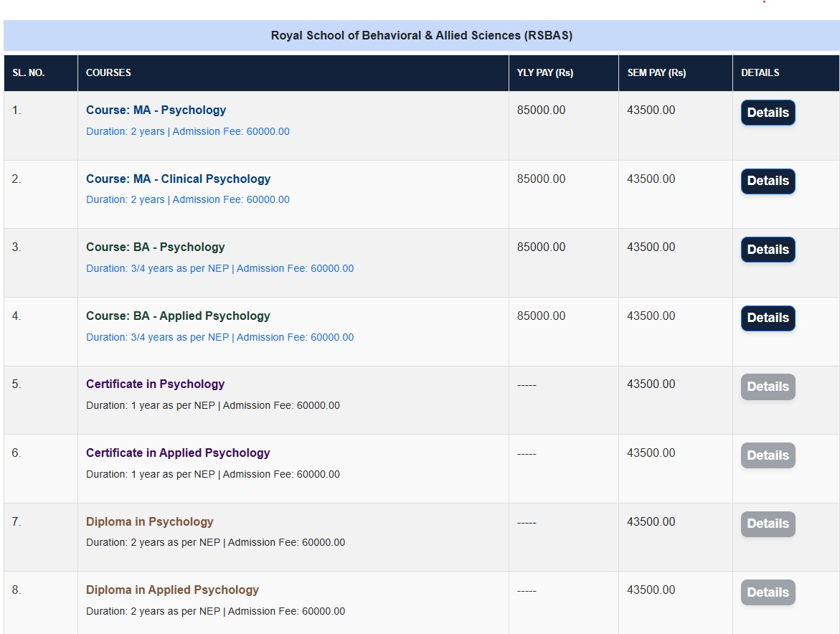
Task: Click Details button for Diploma in Psychology
Action: click(768, 524)
